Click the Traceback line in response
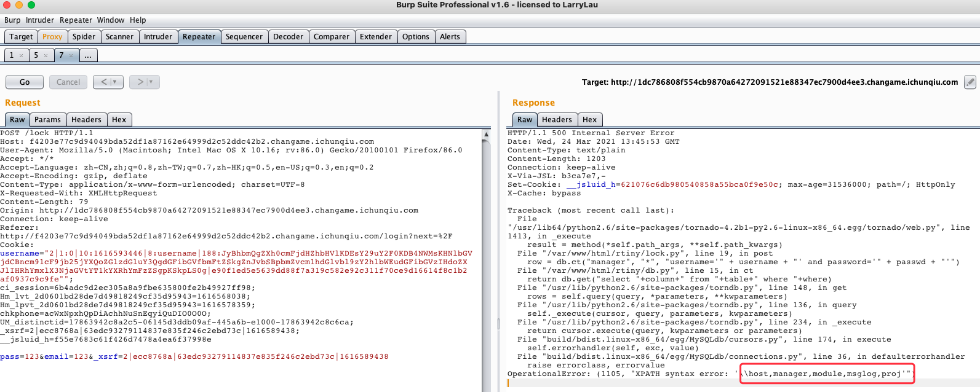Image resolution: width=980 pixels, height=392 pixels. [591, 210]
